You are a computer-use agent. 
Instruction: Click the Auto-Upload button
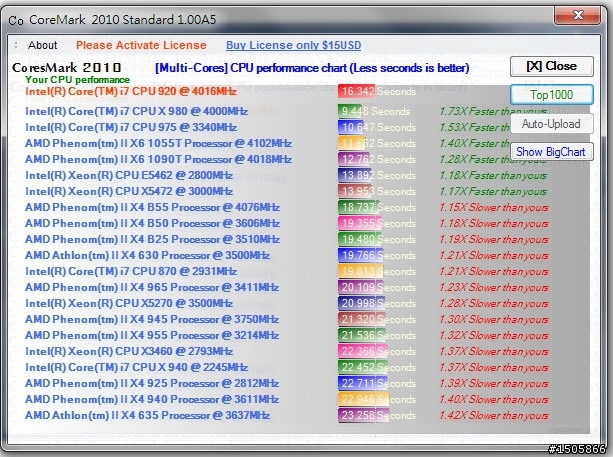551,124
